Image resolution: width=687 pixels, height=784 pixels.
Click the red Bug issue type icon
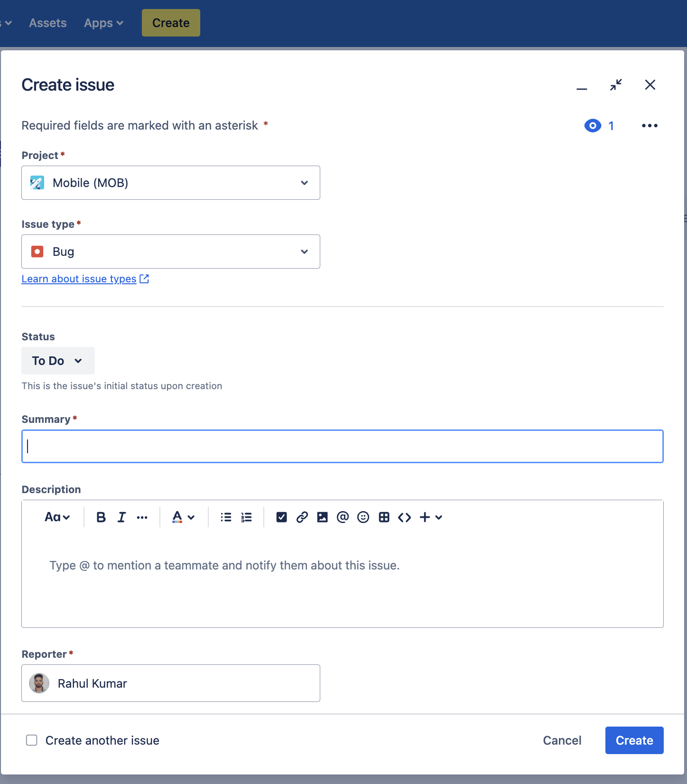tap(37, 252)
